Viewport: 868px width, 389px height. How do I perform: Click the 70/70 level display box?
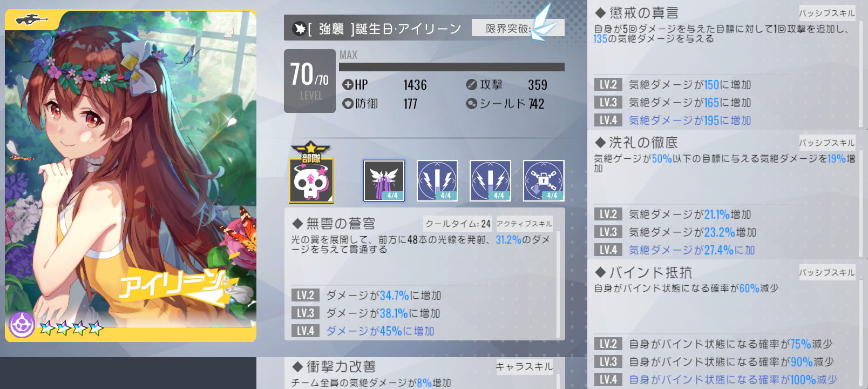(x=310, y=81)
